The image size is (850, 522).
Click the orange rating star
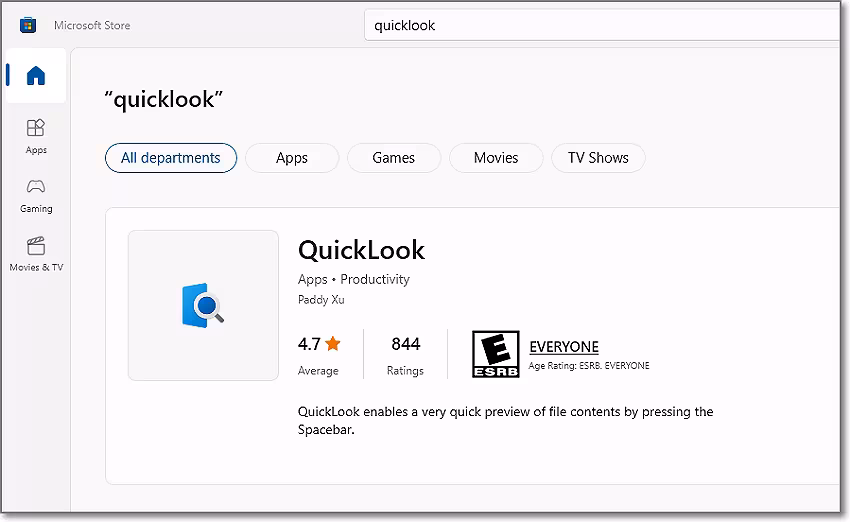(x=333, y=344)
